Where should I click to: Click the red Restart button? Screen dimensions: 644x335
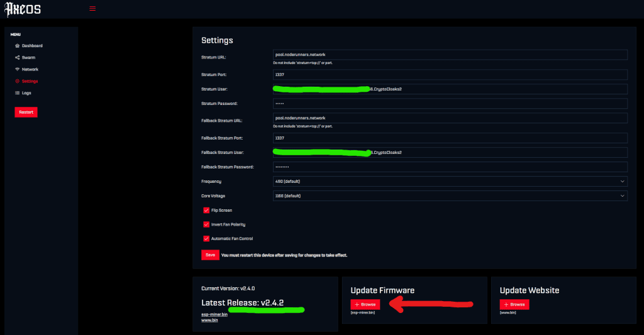(x=26, y=112)
